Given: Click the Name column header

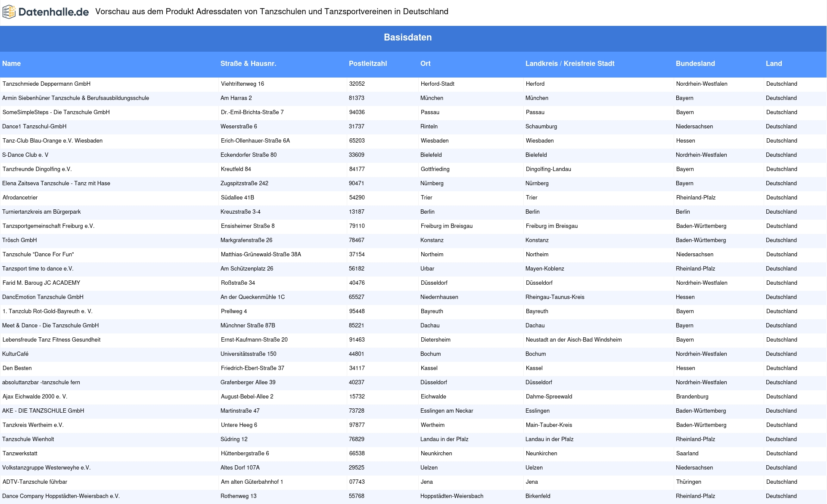Looking at the screenshot, I should [11, 64].
